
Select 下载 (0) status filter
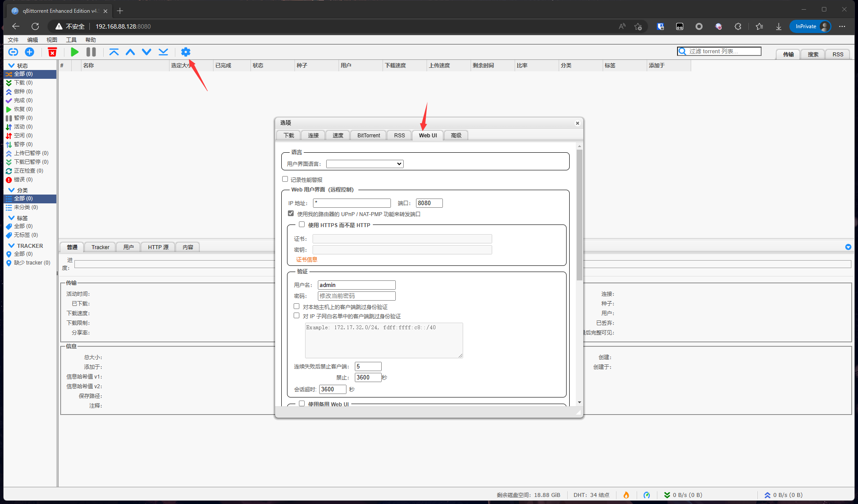point(30,83)
